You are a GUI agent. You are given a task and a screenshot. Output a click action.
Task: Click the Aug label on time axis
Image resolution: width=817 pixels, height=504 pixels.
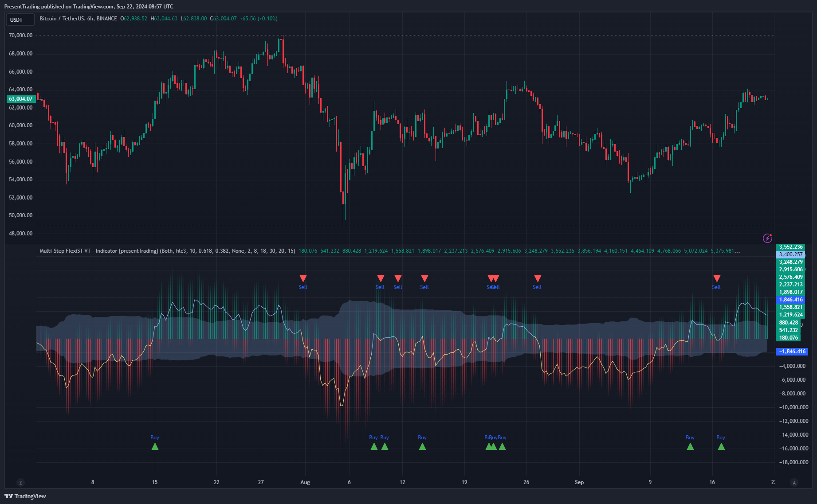click(305, 482)
